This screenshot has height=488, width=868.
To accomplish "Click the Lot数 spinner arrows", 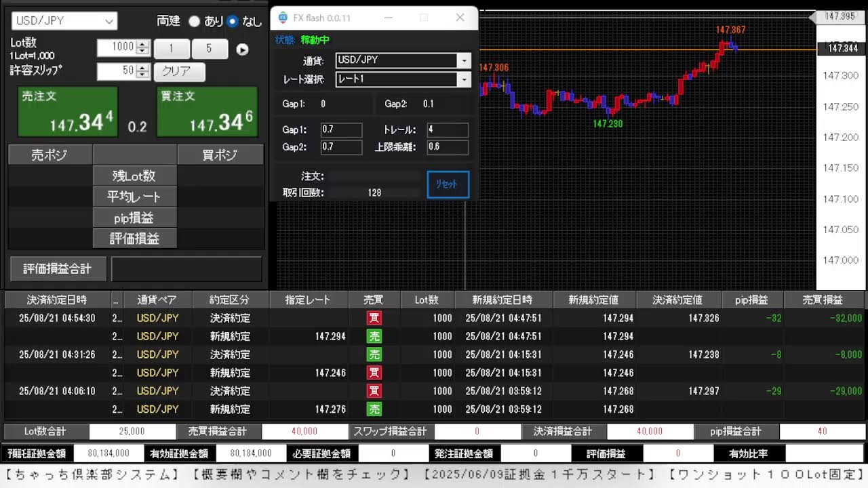I will click(x=142, y=47).
